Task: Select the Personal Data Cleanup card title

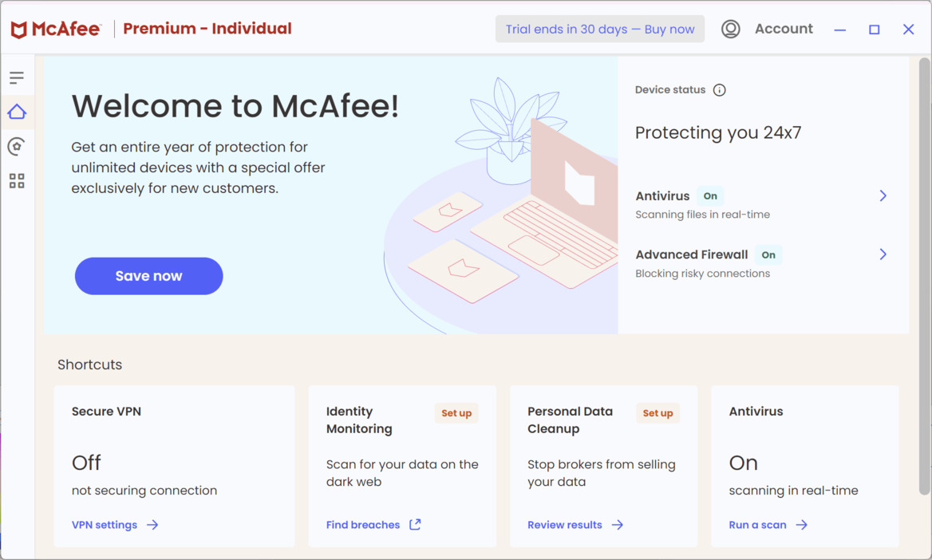Action: click(x=570, y=420)
